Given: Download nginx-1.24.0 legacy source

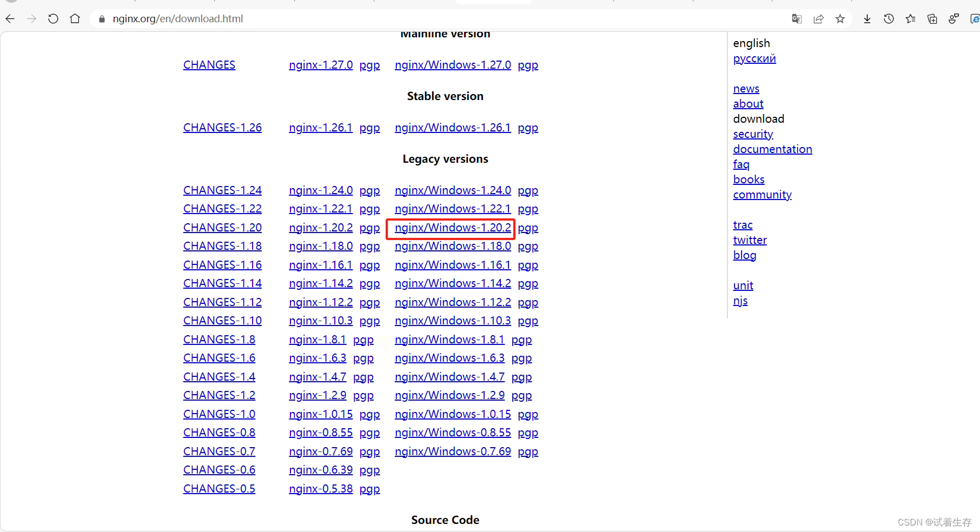Looking at the screenshot, I should coord(321,190).
